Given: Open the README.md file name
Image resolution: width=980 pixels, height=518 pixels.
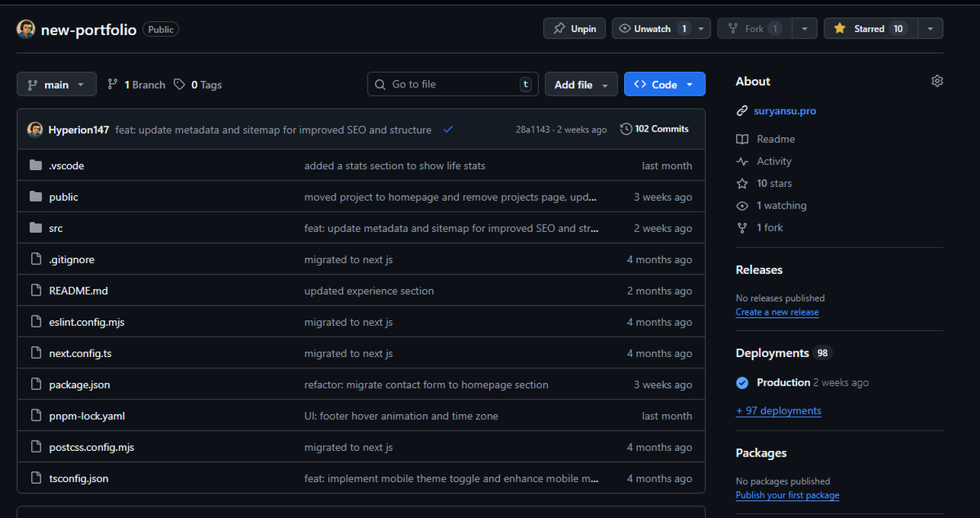Looking at the screenshot, I should [78, 291].
